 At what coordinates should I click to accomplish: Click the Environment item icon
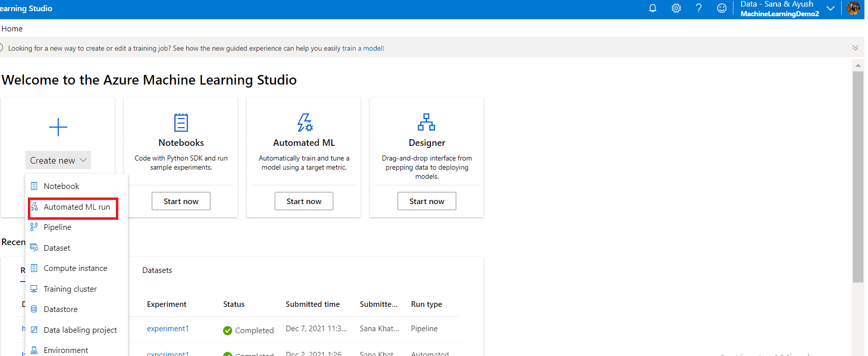click(34, 350)
